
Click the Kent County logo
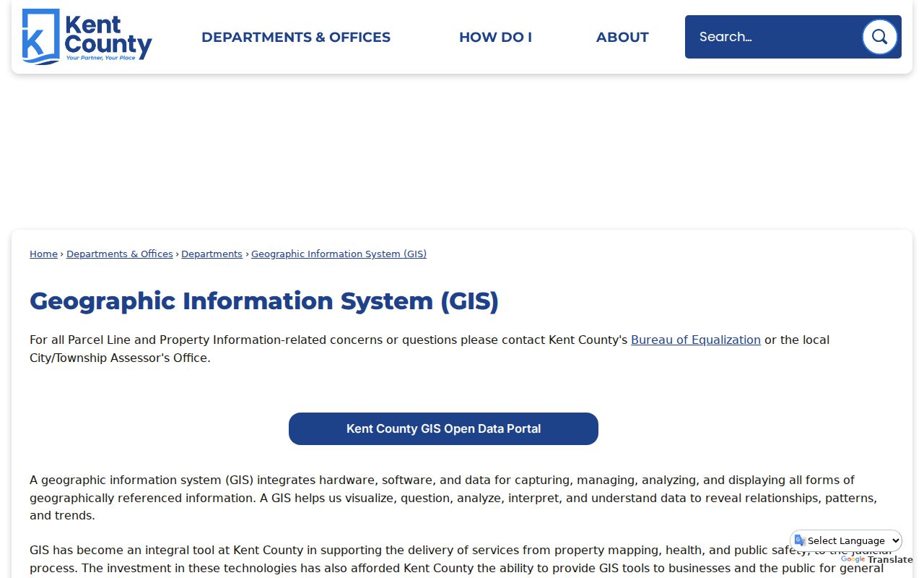pyautogui.click(x=87, y=37)
